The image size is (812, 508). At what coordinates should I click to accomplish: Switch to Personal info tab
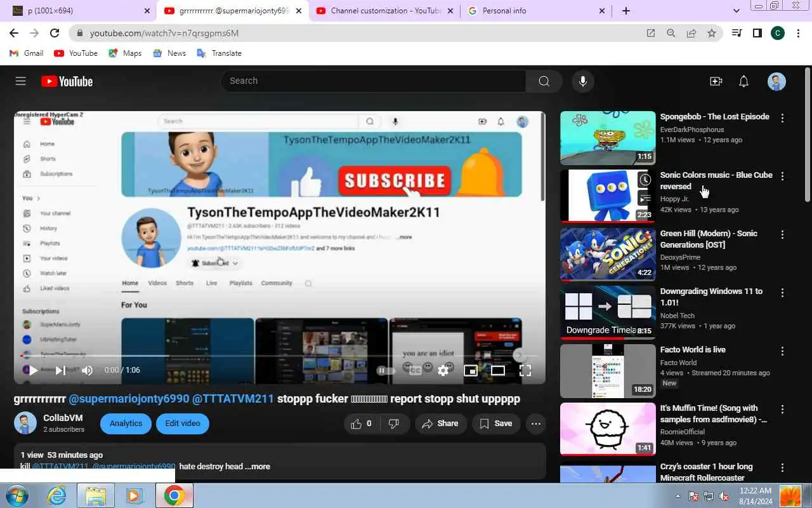537,11
